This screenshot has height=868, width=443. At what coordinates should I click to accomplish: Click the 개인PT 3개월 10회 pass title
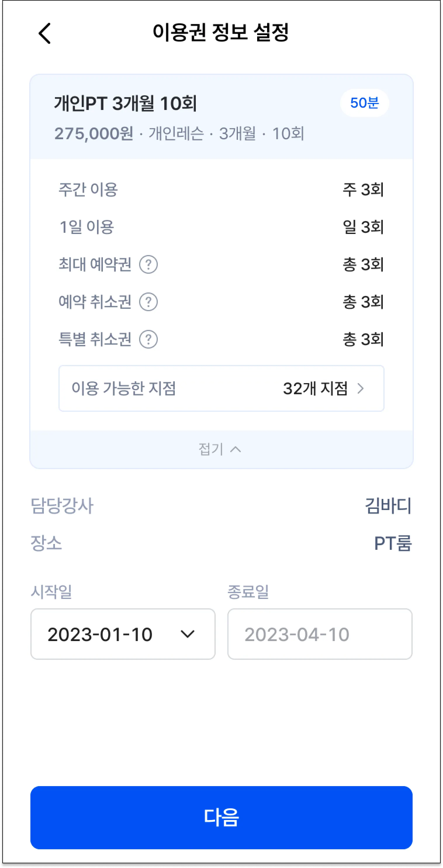pos(125,103)
